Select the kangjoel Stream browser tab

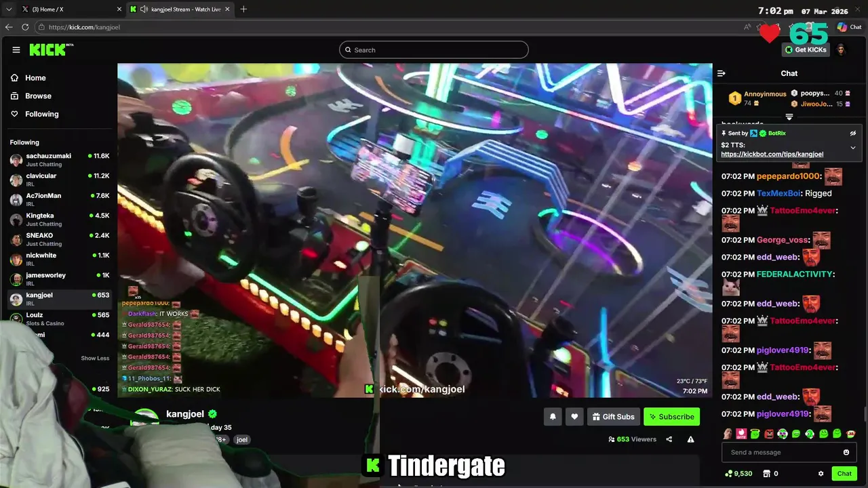tap(180, 9)
